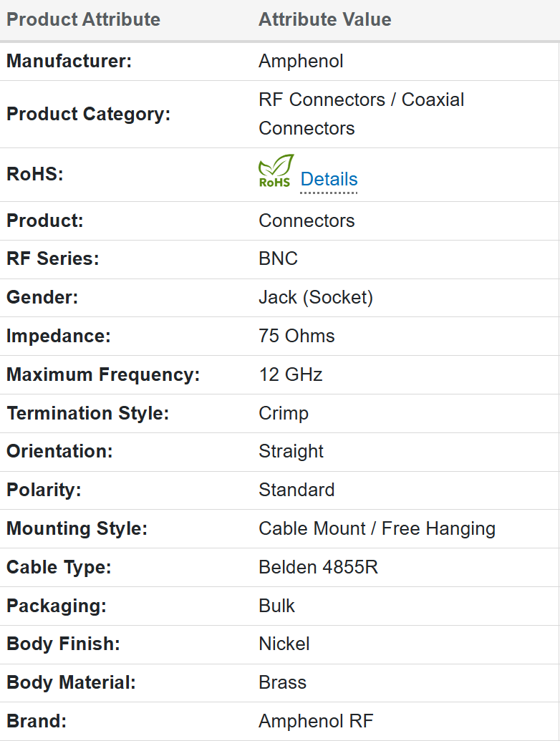560x741 pixels.
Task: Click the Manufacturer attribute label
Action: point(69,62)
